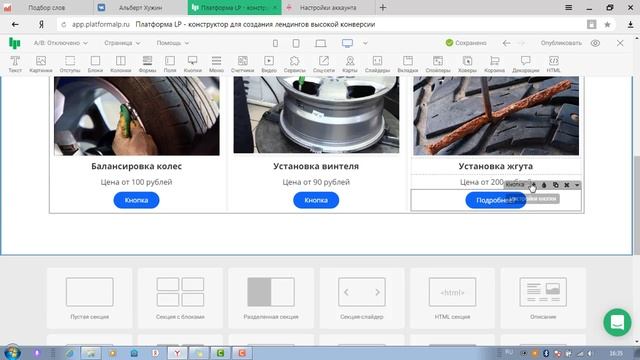Select the Слайдеры tool
The image size is (640, 360).
click(378, 64)
